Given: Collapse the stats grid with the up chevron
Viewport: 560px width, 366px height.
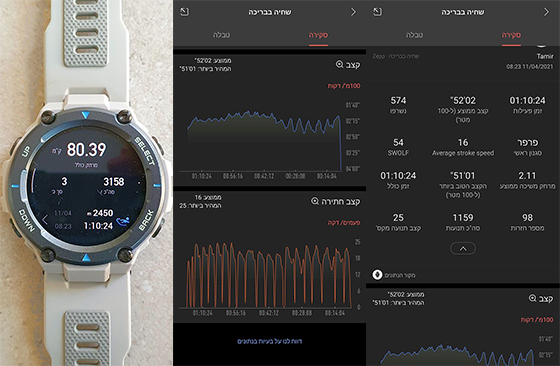Looking at the screenshot, I should (x=463, y=248).
